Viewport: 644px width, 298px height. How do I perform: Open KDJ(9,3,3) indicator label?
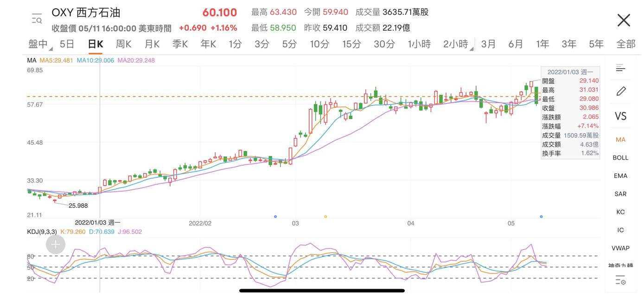tap(42, 232)
